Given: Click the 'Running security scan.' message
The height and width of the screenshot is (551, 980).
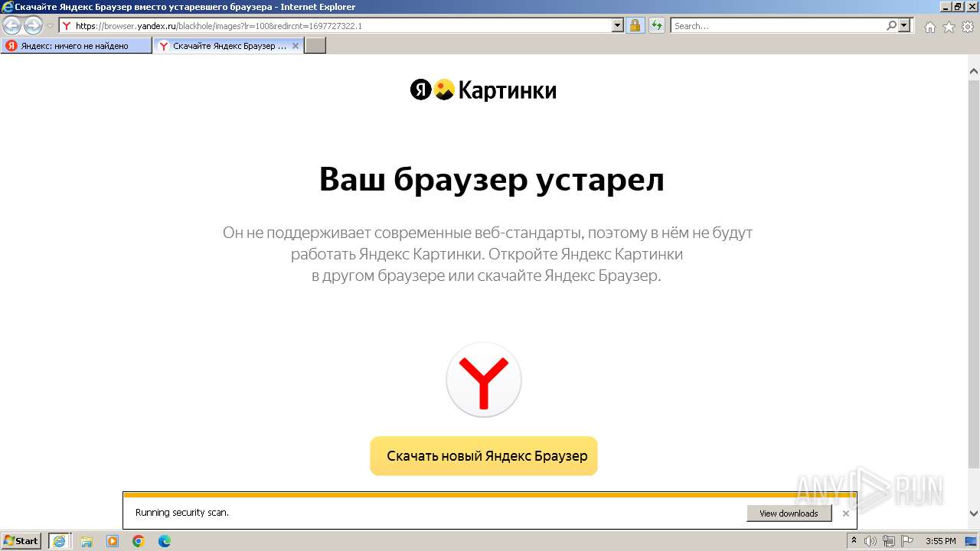Looking at the screenshot, I should (x=182, y=513).
